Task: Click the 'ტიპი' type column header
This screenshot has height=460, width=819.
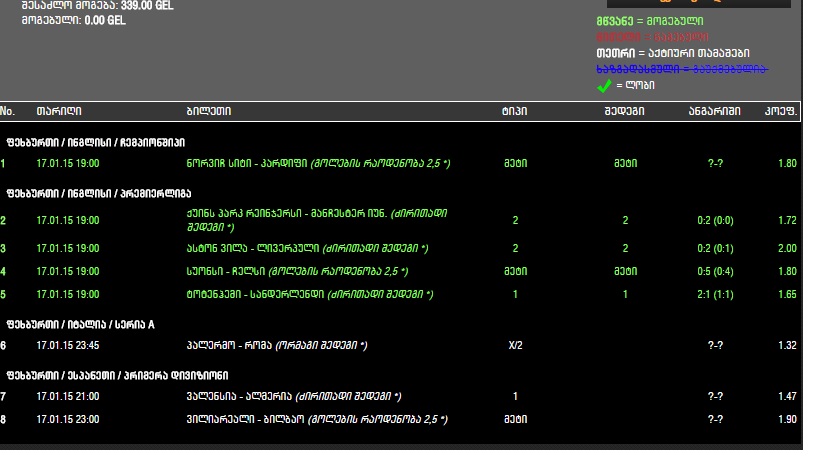Action: point(514,111)
